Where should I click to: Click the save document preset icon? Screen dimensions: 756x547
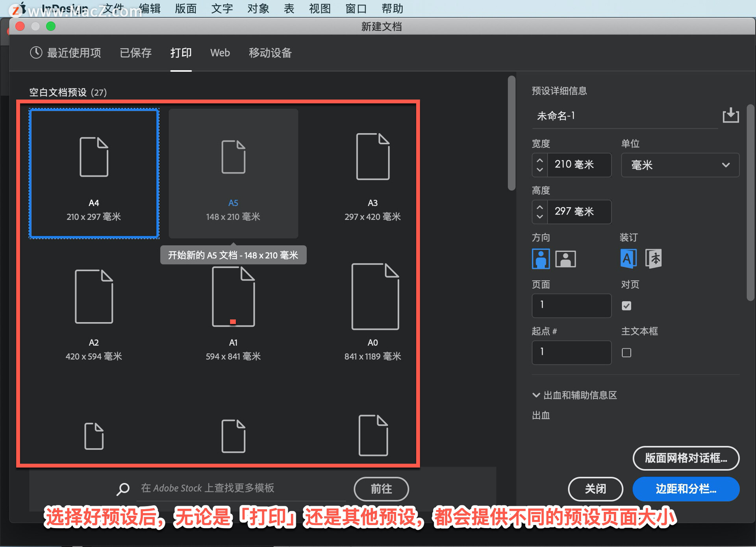(731, 115)
